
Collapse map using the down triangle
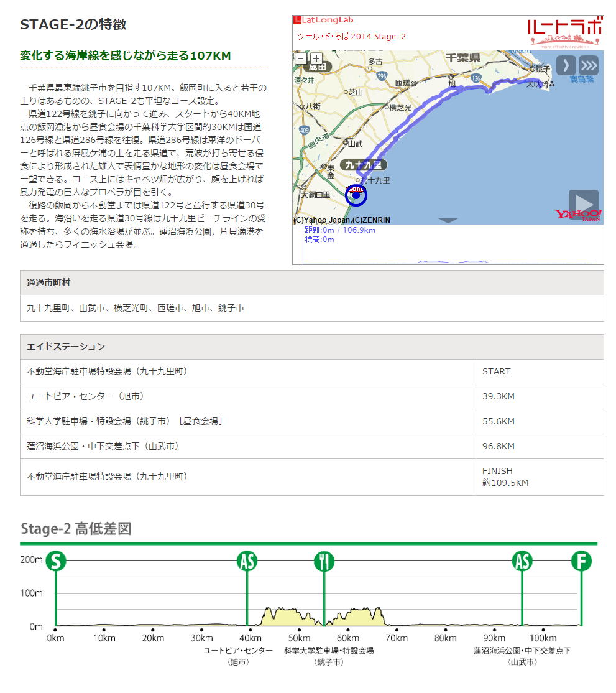[448, 220]
